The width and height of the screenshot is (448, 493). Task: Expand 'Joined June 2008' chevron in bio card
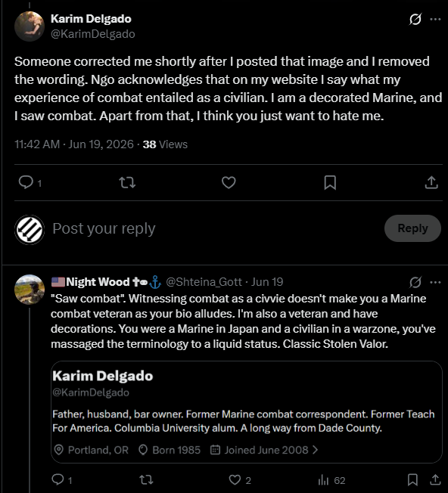[316, 450]
